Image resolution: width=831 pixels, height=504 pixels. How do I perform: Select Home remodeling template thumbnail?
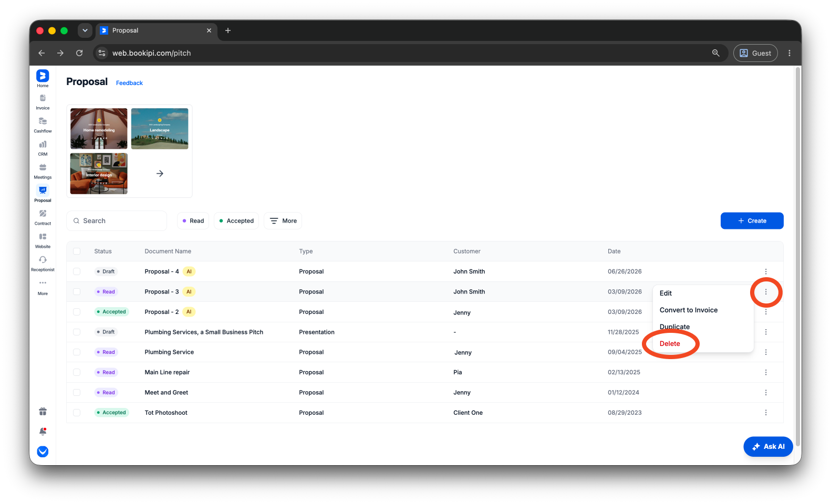tap(99, 129)
